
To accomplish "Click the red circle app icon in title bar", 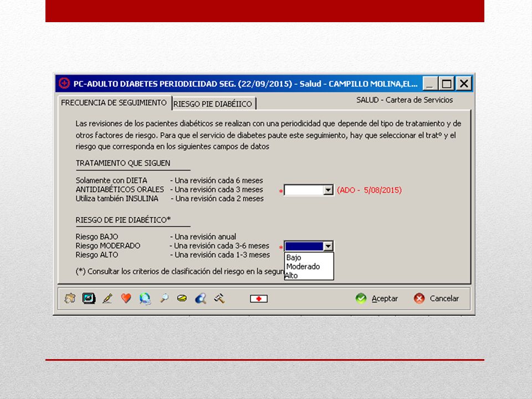I will [64, 83].
